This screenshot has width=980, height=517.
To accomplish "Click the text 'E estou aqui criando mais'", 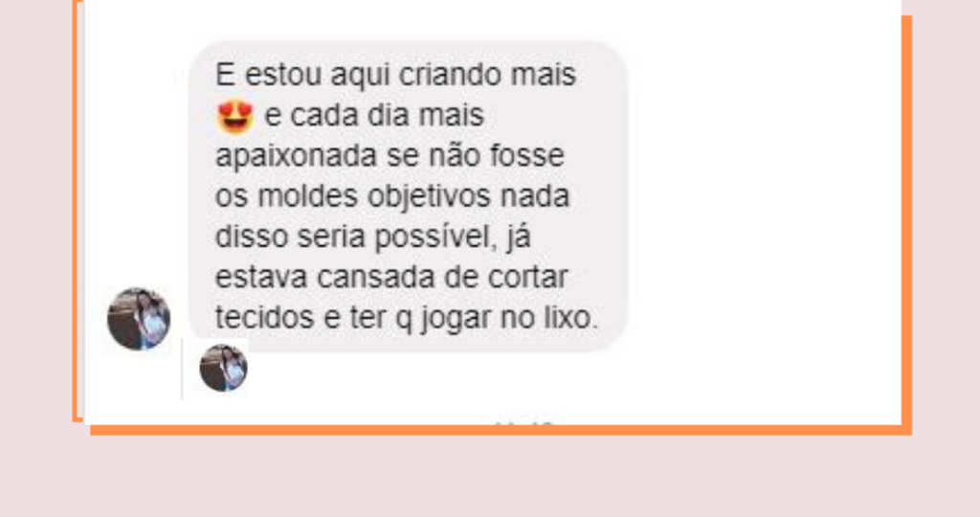I will 395,75.
